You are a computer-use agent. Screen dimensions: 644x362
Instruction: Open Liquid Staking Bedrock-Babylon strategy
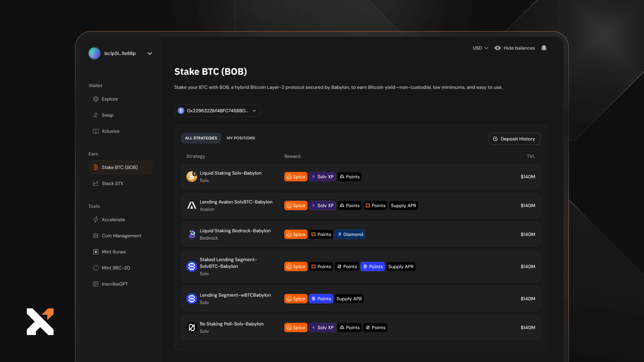(361, 234)
